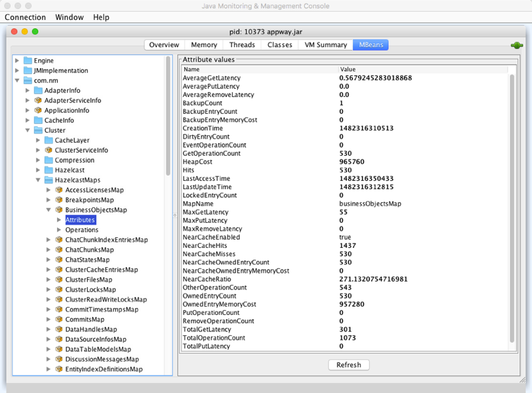Open the VM Summary tab

325,45
